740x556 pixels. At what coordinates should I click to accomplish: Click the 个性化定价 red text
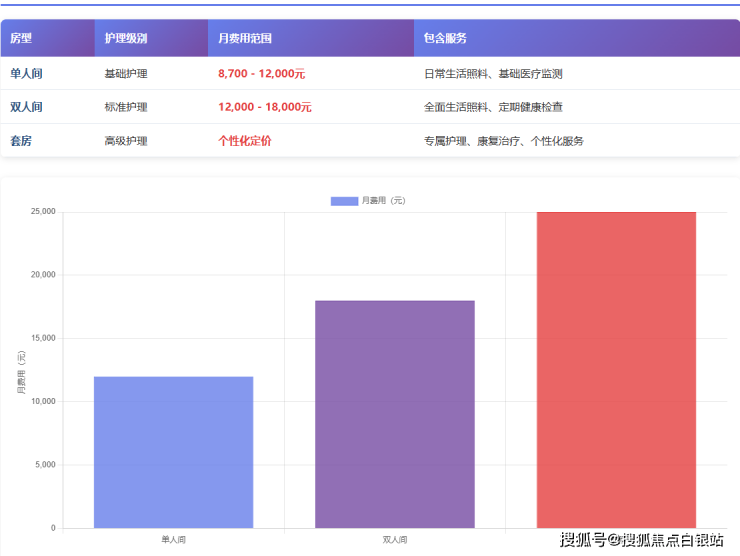pyautogui.click(x=244, y=141)
